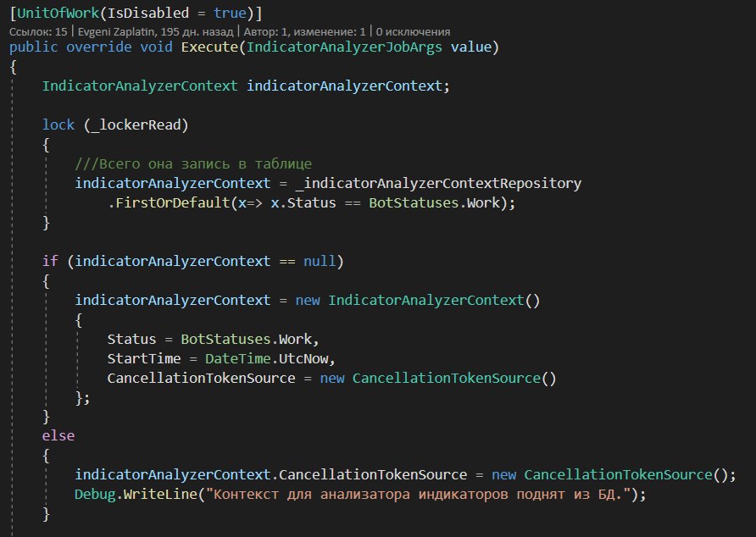Place the cursor on the UnitOfWork attribute name

pyautogui.click(x=58, y=13)
